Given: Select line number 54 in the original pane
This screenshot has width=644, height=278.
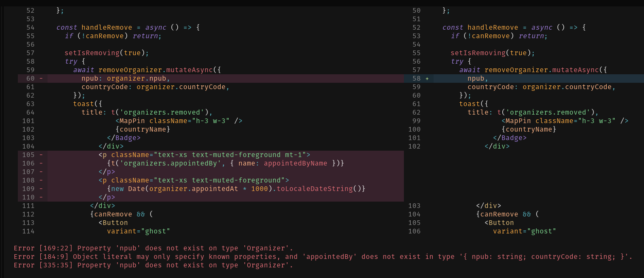Looking at the screenshot, I should [30, 28].
